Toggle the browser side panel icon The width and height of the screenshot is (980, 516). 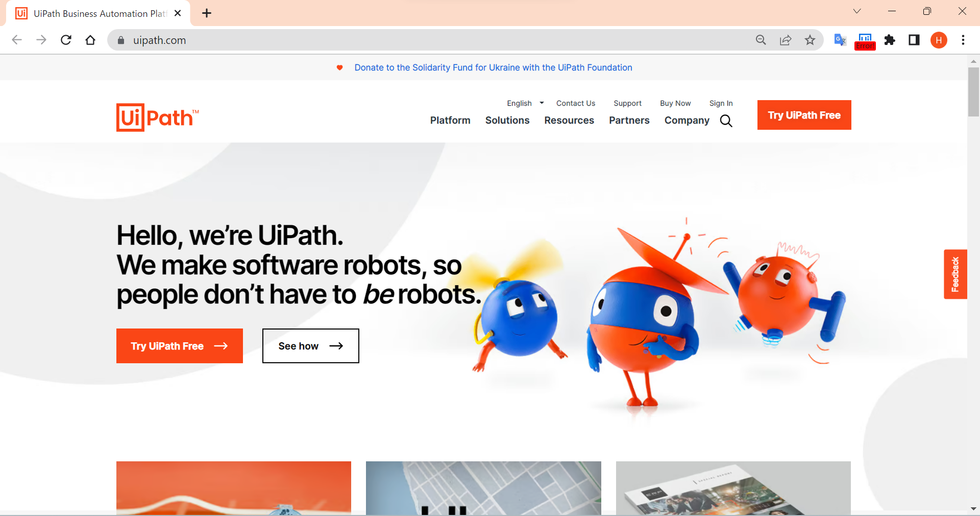click(914, 40)
